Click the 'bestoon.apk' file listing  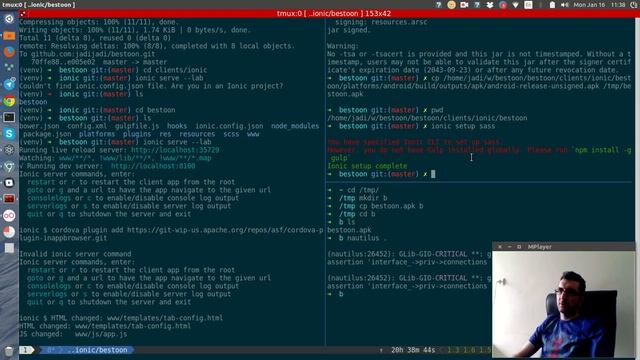(x=349, y=230)
